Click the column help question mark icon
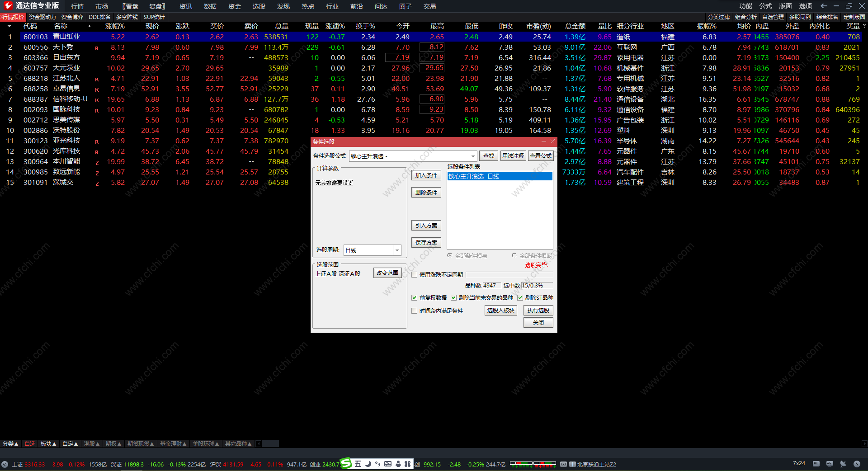Screen dimensions: 868x471 864,26
